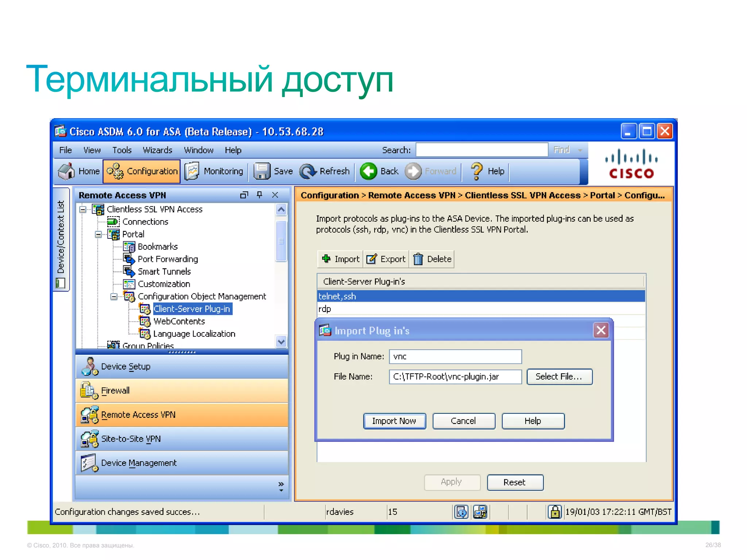This screenshot has width=747, height=560.
Task: Click the tree vertical scrollbar thumb
Action: click(281, 241)
